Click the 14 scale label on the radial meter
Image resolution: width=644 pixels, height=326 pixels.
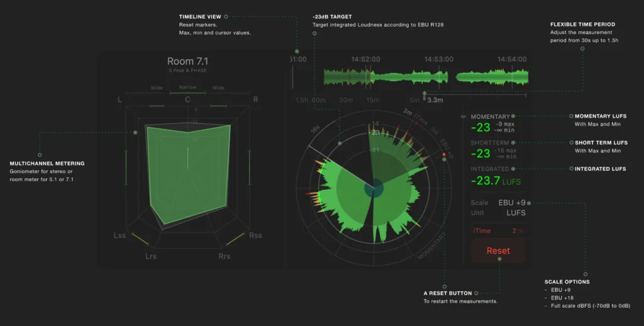click(375, 124)
